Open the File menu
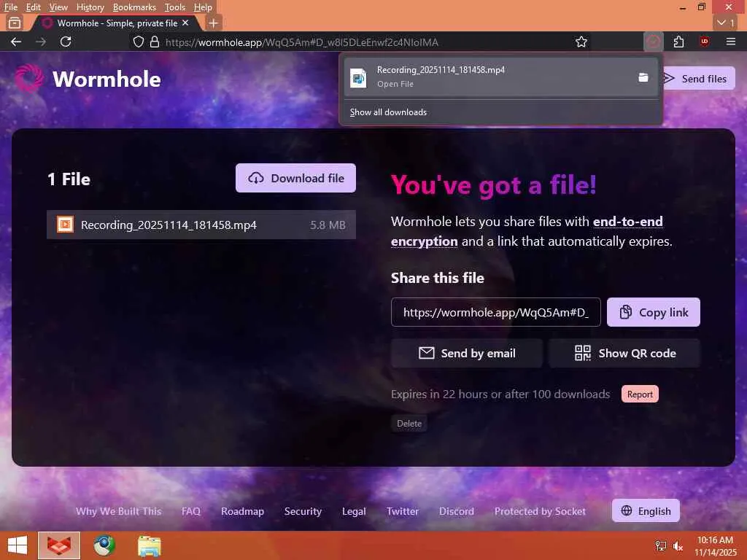The width and height of the screenshot is (747, 560). [x=10, y=7]
